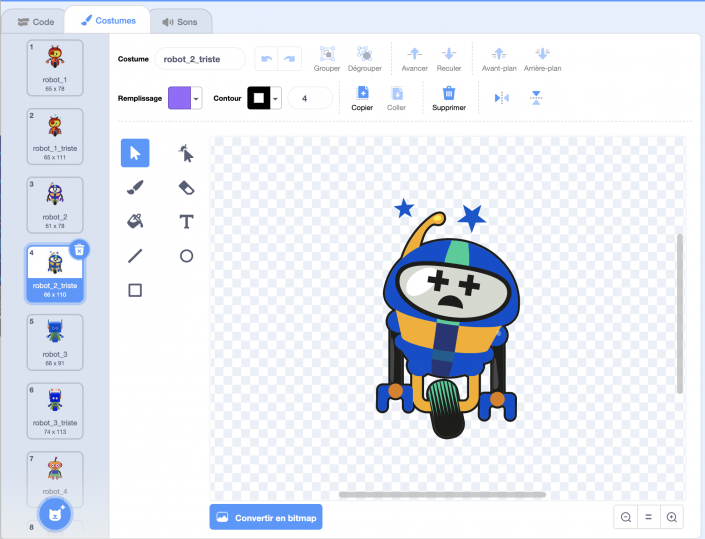Select the Fill bucket tool
705x539 pixels.
click(135, 221)
